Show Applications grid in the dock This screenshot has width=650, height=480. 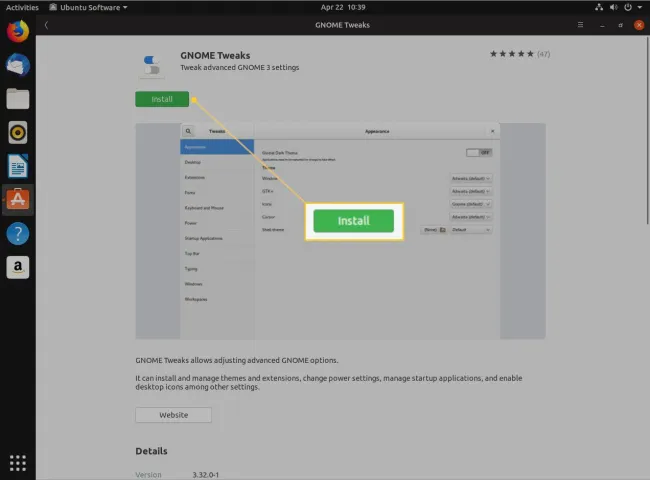pos(18,463)
